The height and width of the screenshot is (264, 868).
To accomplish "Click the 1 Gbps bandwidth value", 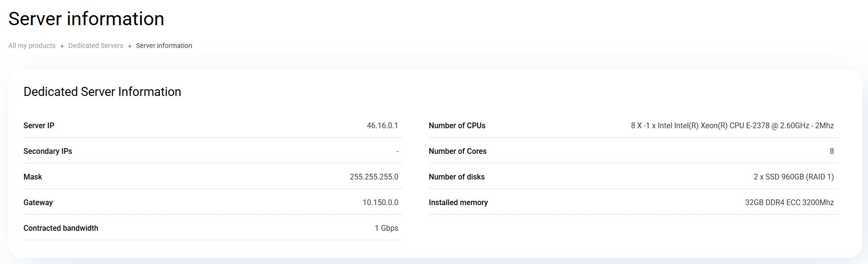I will (386, 228).
